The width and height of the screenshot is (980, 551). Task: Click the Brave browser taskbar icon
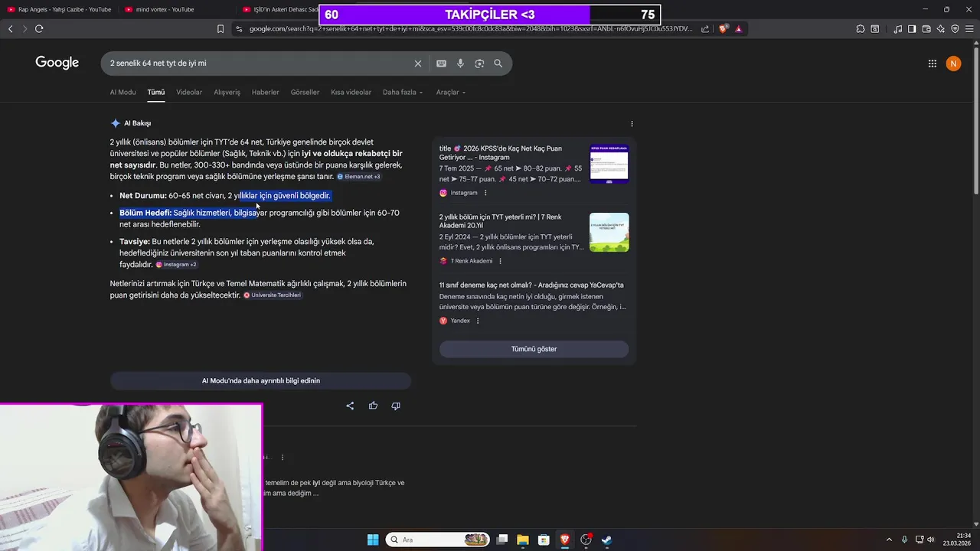coord(565,540)
